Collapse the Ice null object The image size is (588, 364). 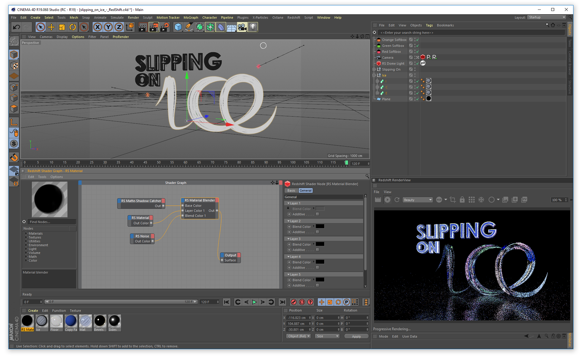point(374,75)
